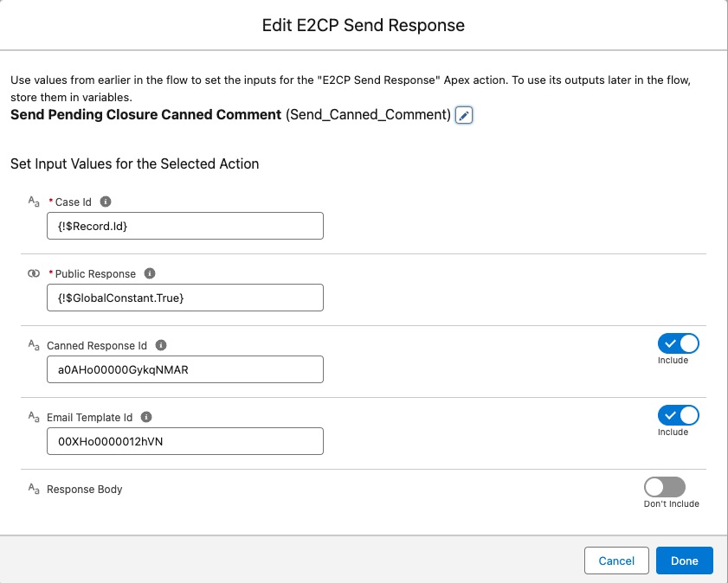Image resolution: width=728 pixels, height=583 pixels.
Task: Click the Send_Canned_Comment API name text
Action: coord(368,114)
